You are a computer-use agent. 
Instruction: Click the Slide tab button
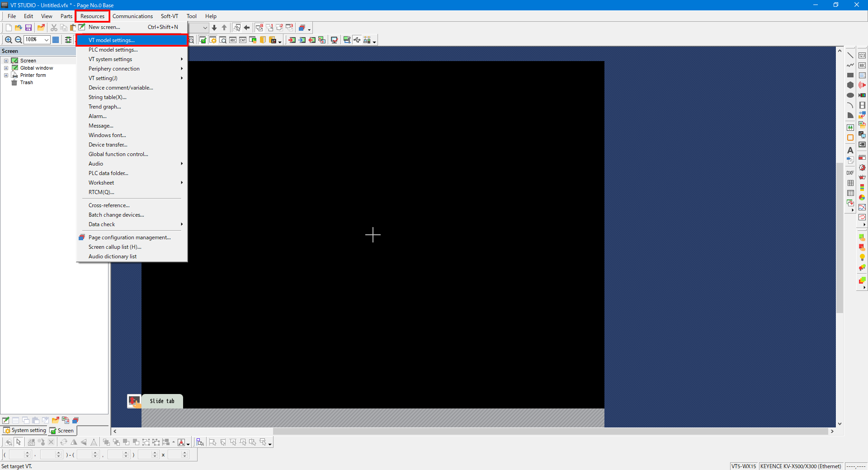[162, 401]
